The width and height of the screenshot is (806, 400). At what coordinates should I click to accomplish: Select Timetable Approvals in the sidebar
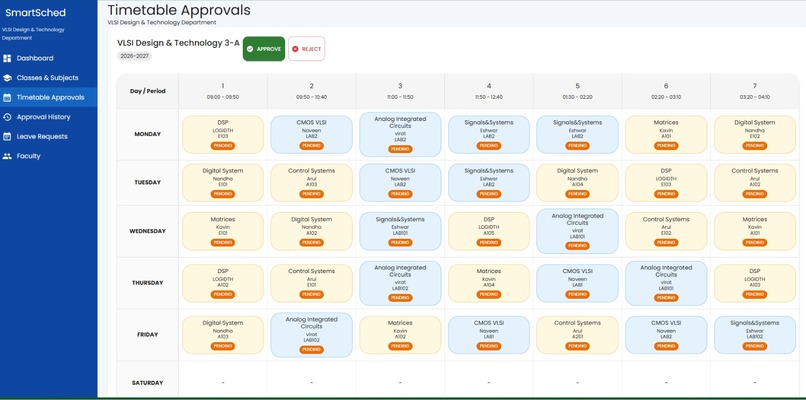(x=48, y=97)
